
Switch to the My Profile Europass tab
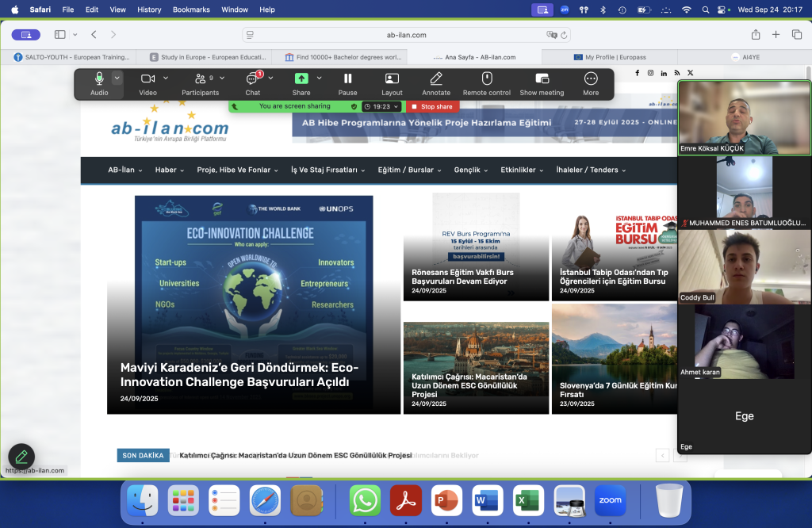pyautogui.click(x=609, y=57)
